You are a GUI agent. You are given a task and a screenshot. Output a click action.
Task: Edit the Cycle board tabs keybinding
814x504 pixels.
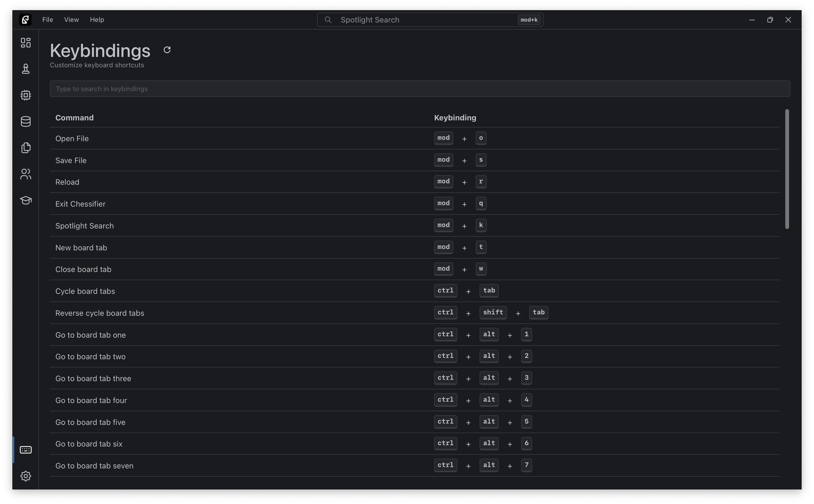coord(466,291)
